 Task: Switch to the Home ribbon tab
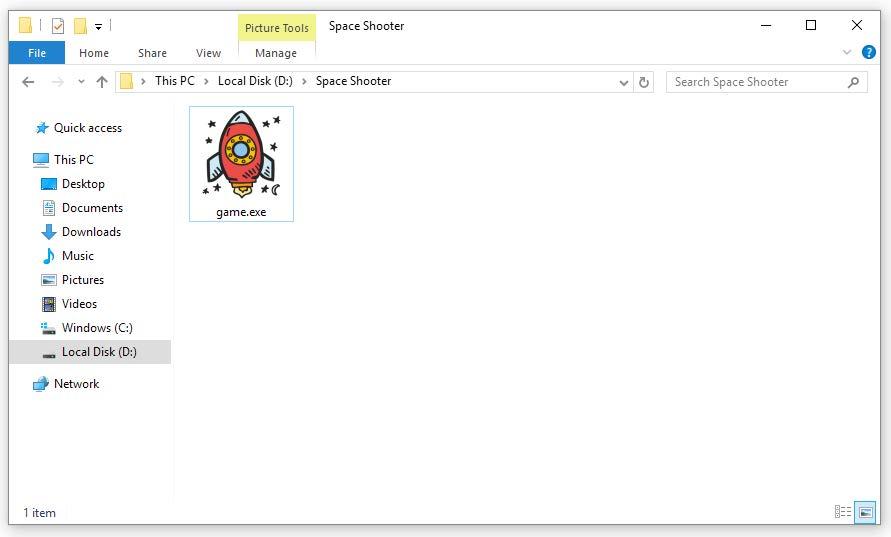(94, 53)
